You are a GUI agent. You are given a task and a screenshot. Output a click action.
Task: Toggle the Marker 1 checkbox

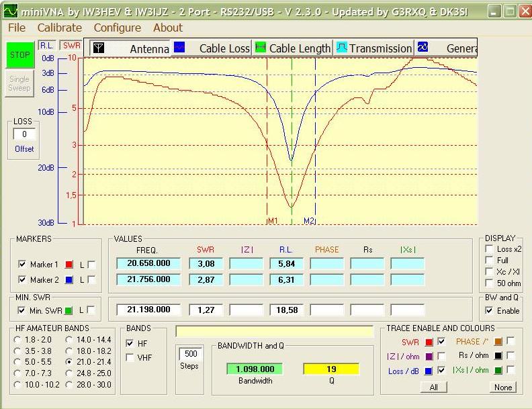(x=22, y=264)
